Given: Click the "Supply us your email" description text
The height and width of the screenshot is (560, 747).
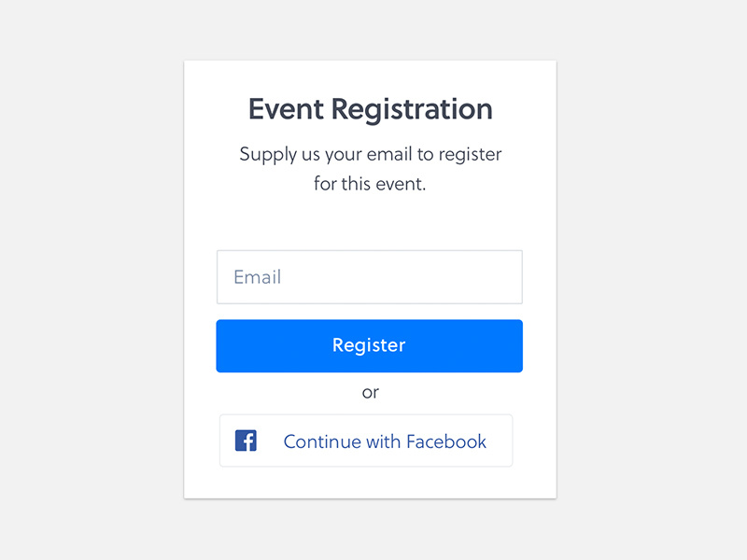Looking at the screenshot, I should point(370,154).
